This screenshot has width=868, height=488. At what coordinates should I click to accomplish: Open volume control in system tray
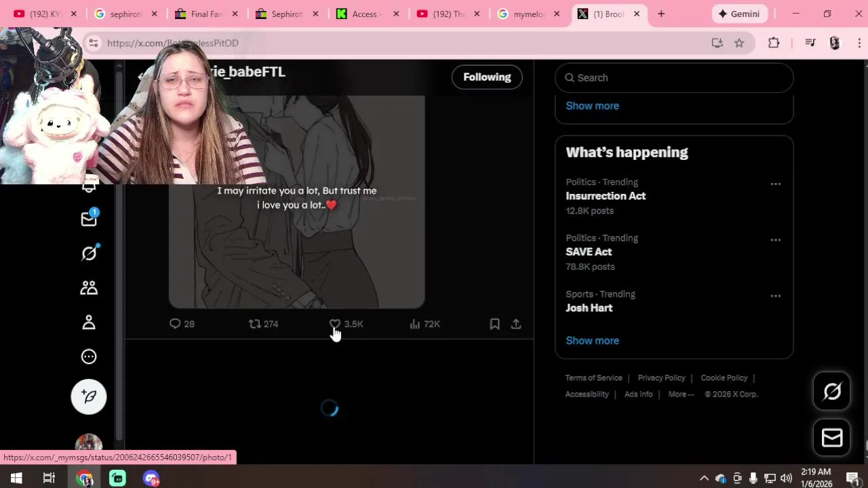786,479
